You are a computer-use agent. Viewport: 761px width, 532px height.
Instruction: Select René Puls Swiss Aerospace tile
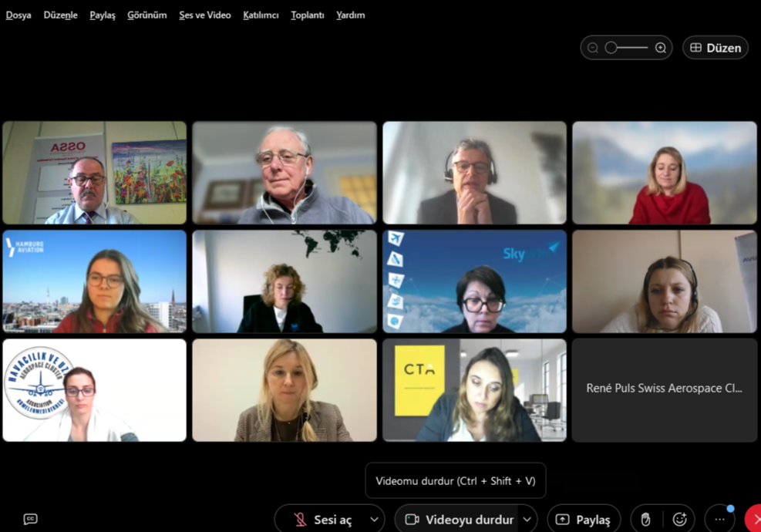[665, 390]
